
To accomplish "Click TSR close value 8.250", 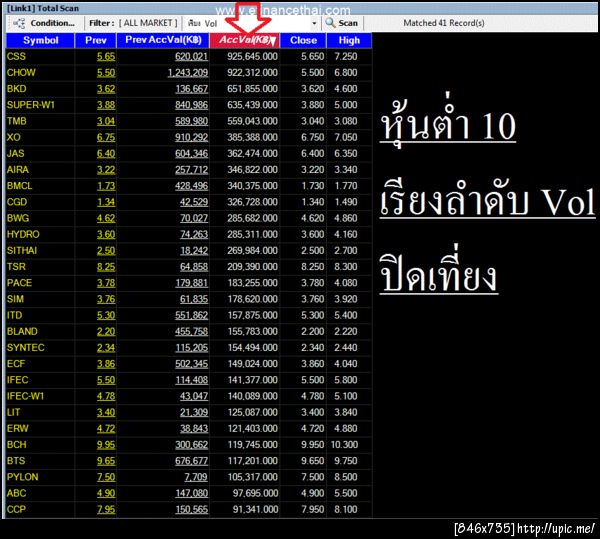I will pyautogui.click(x=313, y=267).
